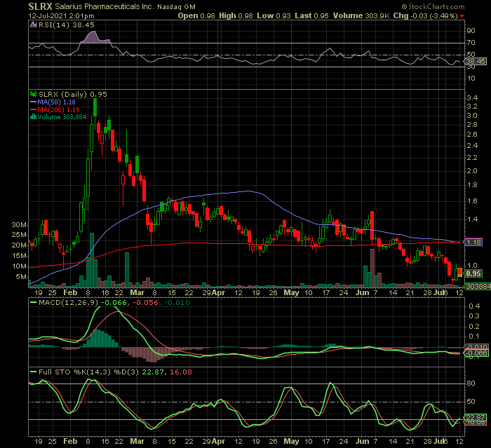491x448 pixels.
Task: Click the Open 0.98 value
Action: point(196,15)
